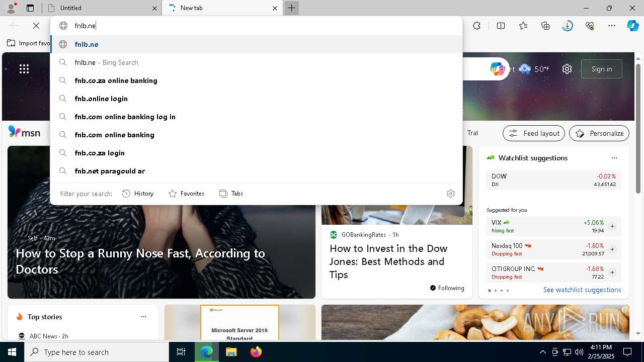644x362 pixels.
Task: Open MSN page settings gear
Action: click(x=567, y=69)
